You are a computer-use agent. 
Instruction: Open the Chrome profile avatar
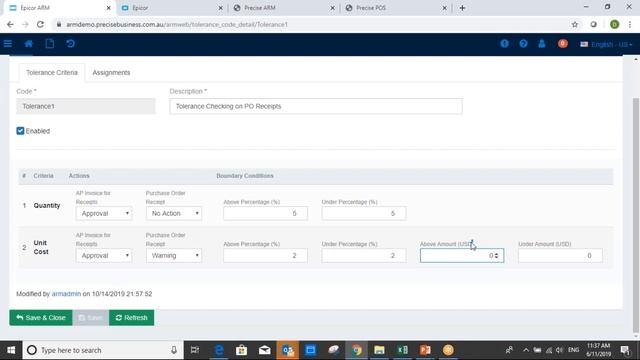614,24
